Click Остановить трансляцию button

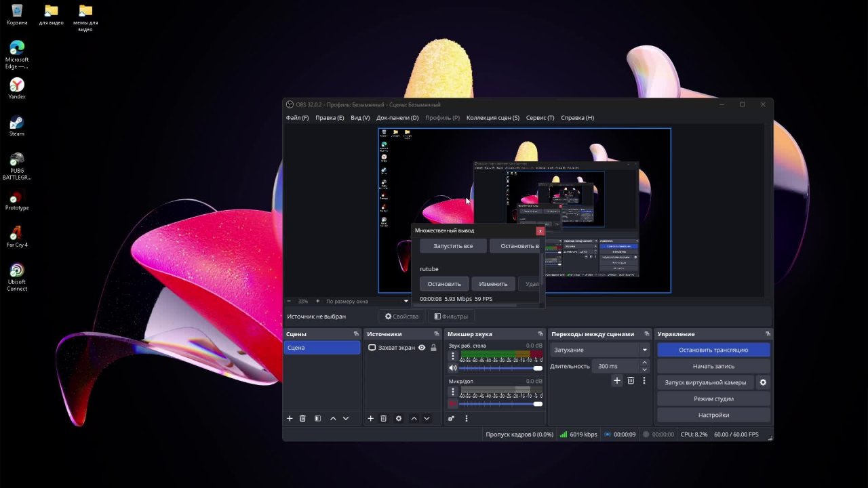[713, 350]
